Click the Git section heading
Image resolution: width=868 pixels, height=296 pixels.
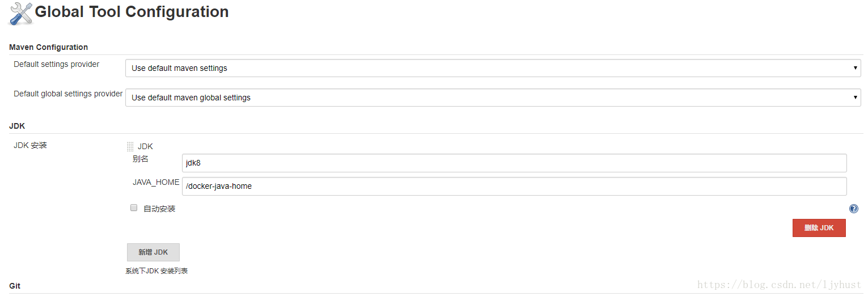coord(15,286)
